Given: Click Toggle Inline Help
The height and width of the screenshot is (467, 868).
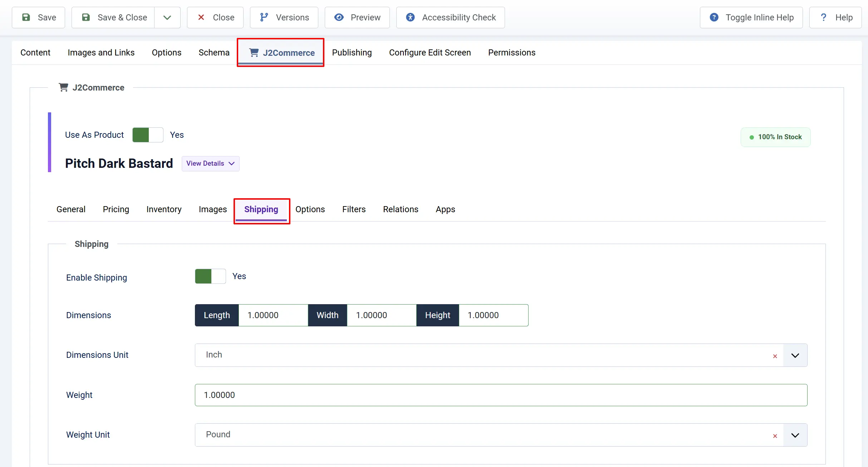Looking at the screenshot, I should [751, 18].
